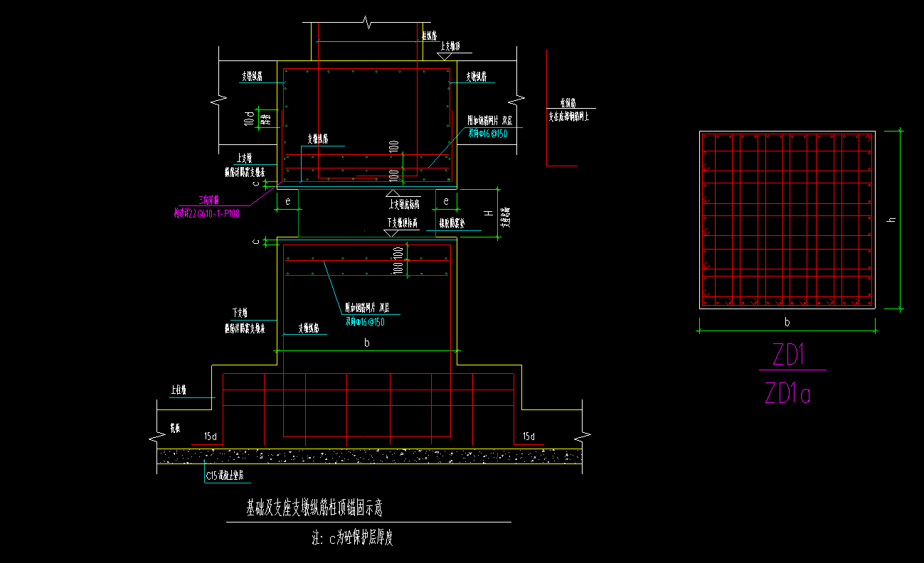This screenshot has height=563, width=924.
Task: Select the 上柱墩 label at lower left
Action: pyautogui.click(x=178, y=390)
